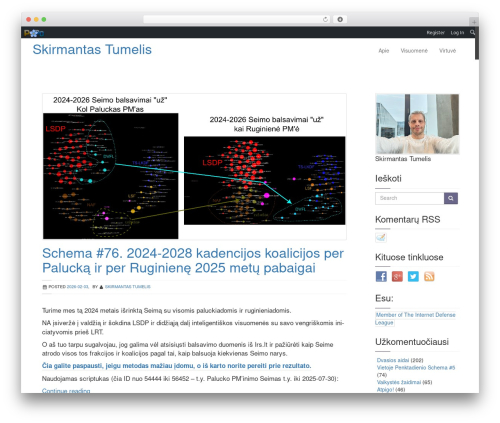Open search magnifier in top admin bar
The height and width of the screenshot is (423, 500).
472,32
